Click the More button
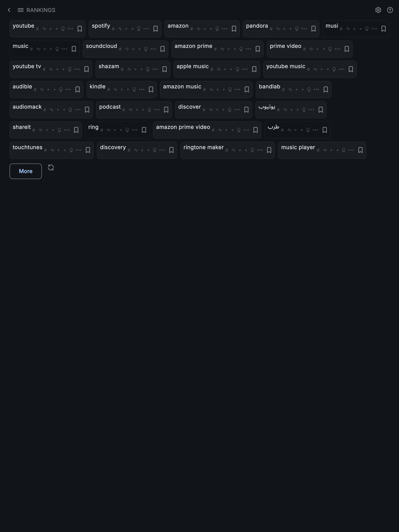The image size is (399, 532). pos(26,171)
